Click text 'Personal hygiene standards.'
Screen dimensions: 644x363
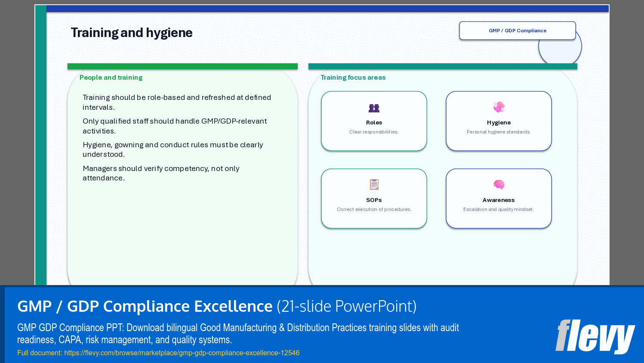tap(499, 132)
